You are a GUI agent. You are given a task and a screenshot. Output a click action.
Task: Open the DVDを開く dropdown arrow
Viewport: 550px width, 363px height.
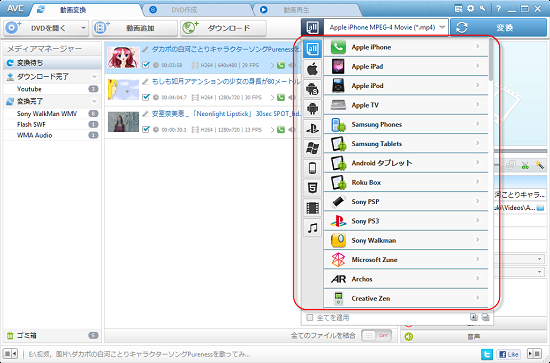(83, 28)
